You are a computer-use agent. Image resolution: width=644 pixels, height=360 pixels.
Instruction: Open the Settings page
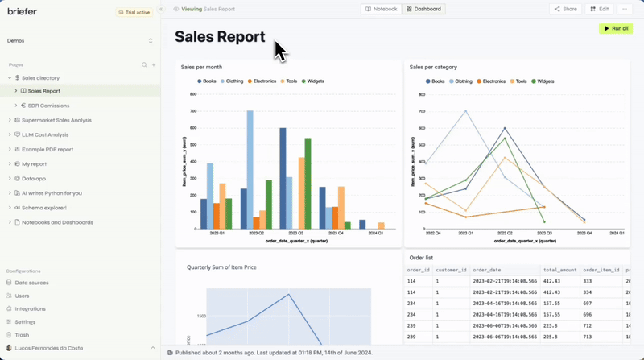click(25, 322)
